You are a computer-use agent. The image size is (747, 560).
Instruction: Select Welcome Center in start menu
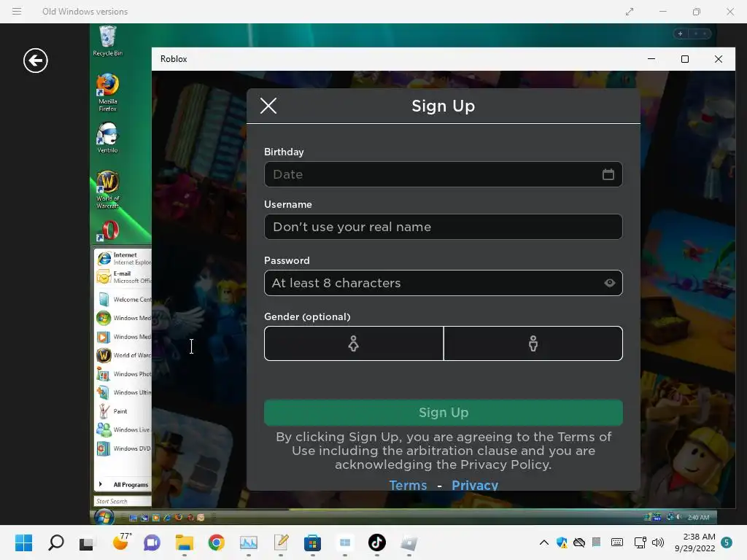tap(123, 299)
